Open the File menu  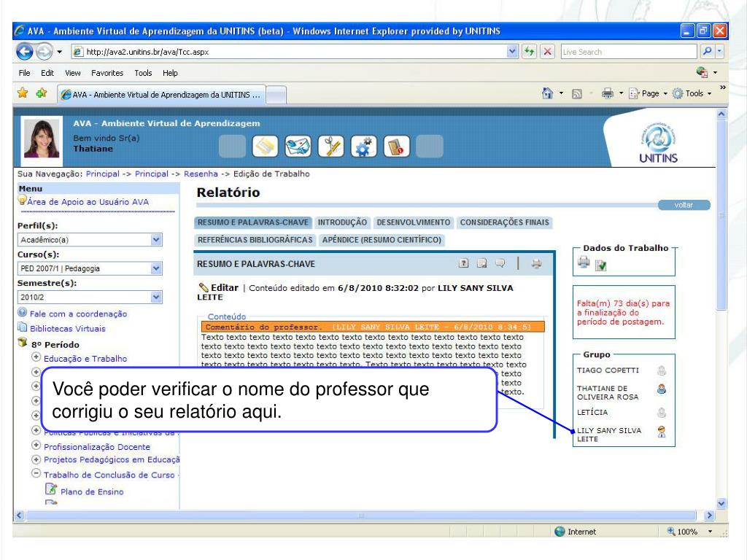24,73
